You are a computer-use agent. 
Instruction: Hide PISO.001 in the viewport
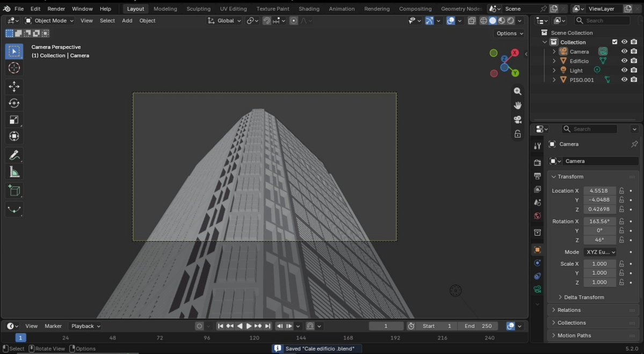(x=624, y=80)
